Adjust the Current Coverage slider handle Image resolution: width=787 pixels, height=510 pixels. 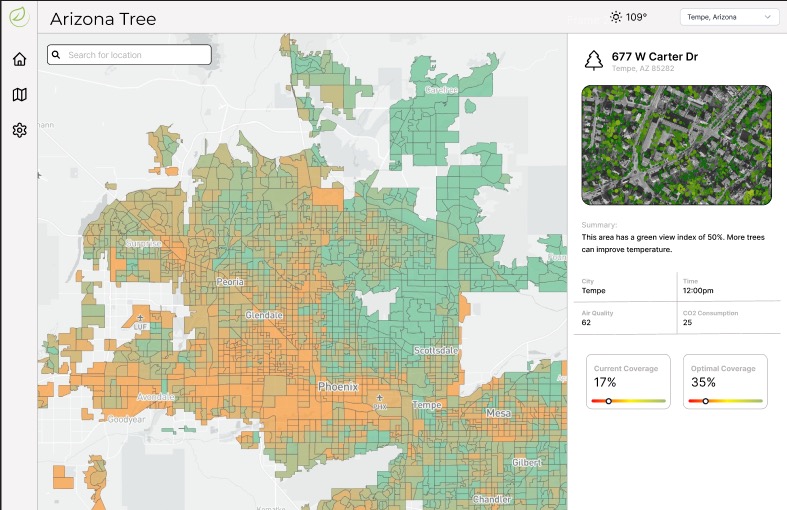[608, 401]
